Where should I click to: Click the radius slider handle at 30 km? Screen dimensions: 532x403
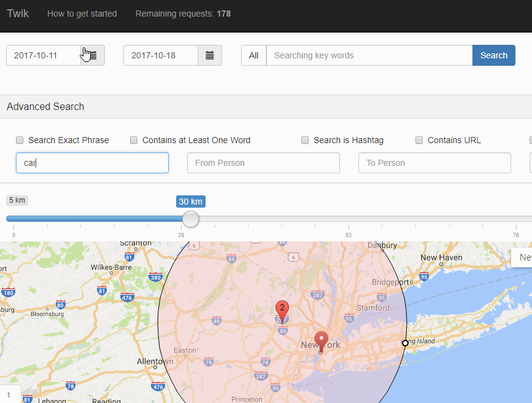coord(190,219)
